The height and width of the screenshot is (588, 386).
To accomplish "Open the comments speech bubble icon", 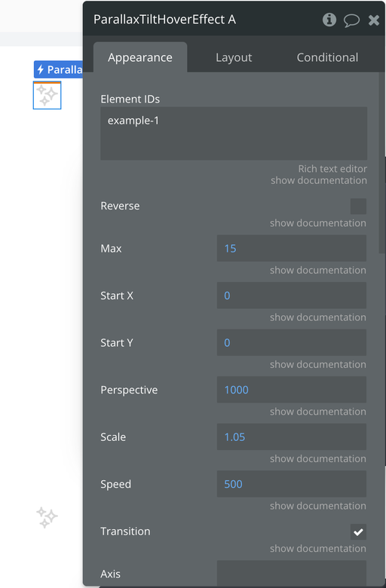I will [351, 20].
